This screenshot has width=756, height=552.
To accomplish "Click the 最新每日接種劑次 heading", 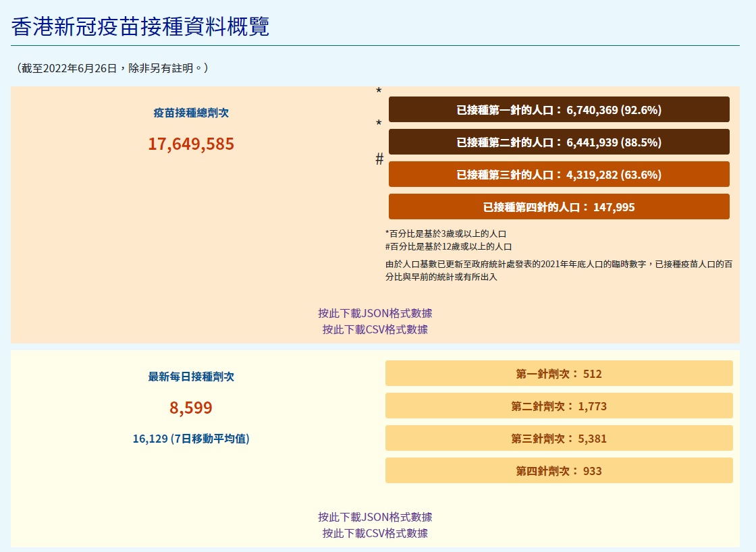I will (x=191, y=377).
